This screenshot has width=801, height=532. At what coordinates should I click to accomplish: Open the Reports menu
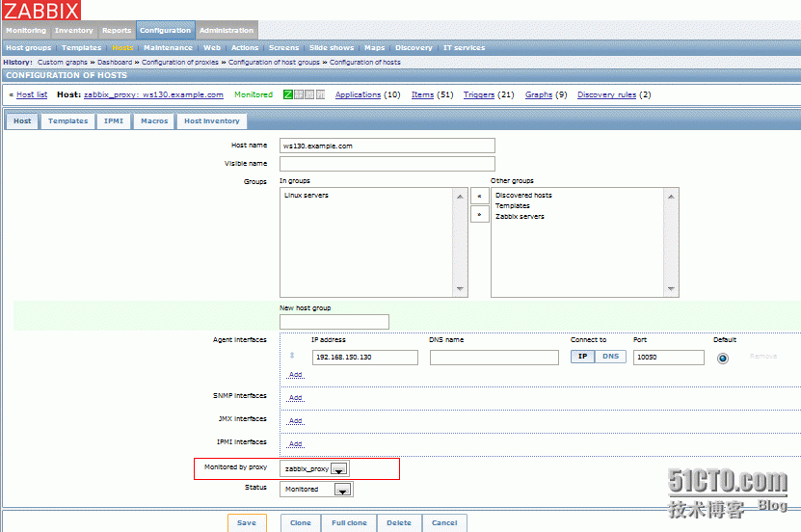117,30
